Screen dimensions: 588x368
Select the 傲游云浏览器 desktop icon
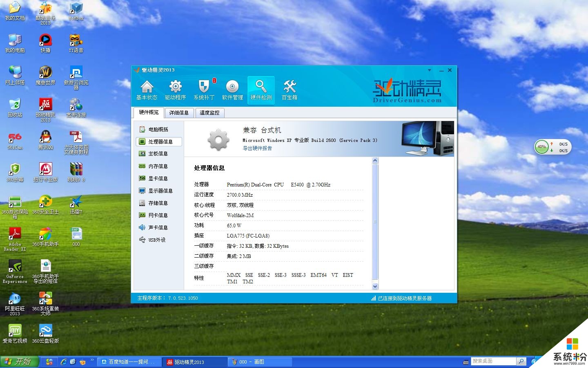76,78
